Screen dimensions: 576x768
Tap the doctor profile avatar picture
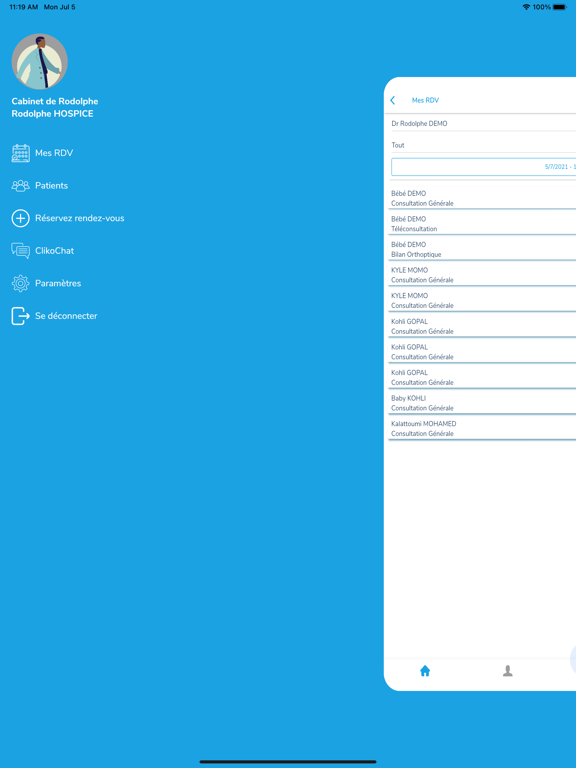pyautogui.click(x=40, y=62)
